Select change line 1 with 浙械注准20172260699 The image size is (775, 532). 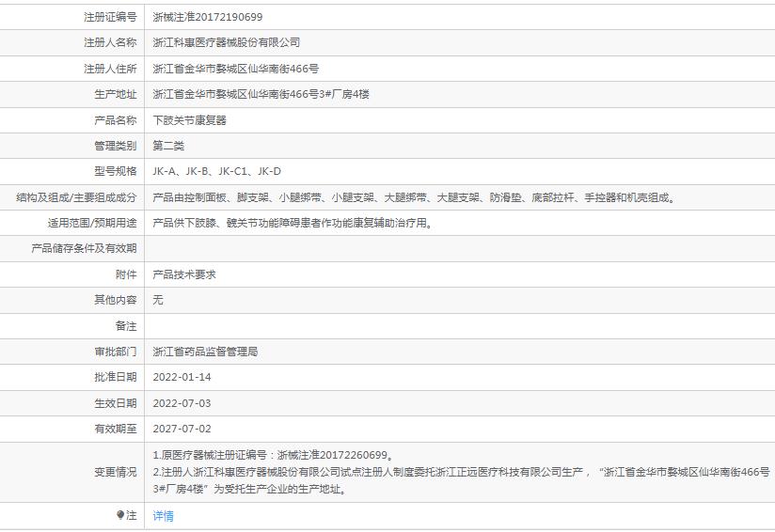pos(274,455)
